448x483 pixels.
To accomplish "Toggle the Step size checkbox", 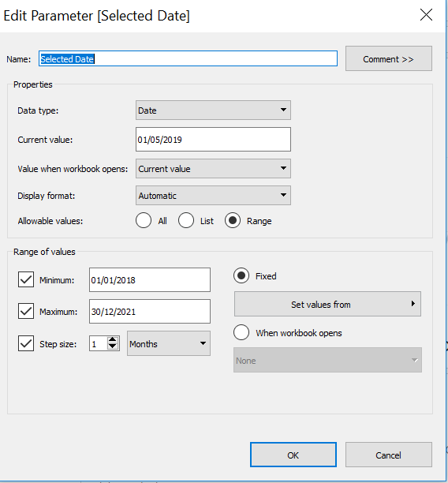I will tap(26, 343).
